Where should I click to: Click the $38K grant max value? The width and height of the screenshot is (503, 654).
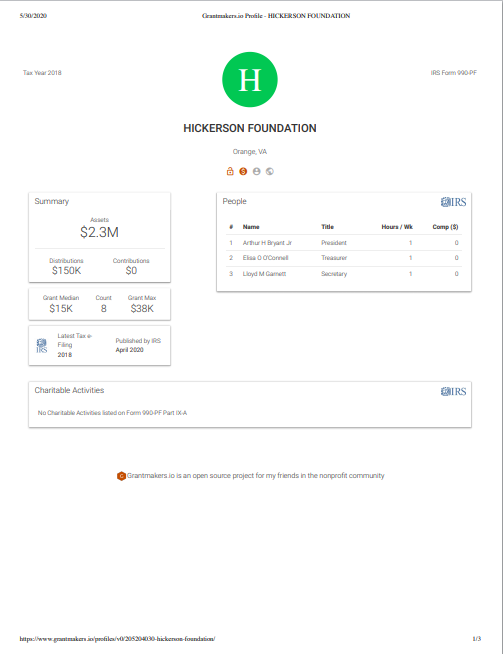(x=142, y=308)
